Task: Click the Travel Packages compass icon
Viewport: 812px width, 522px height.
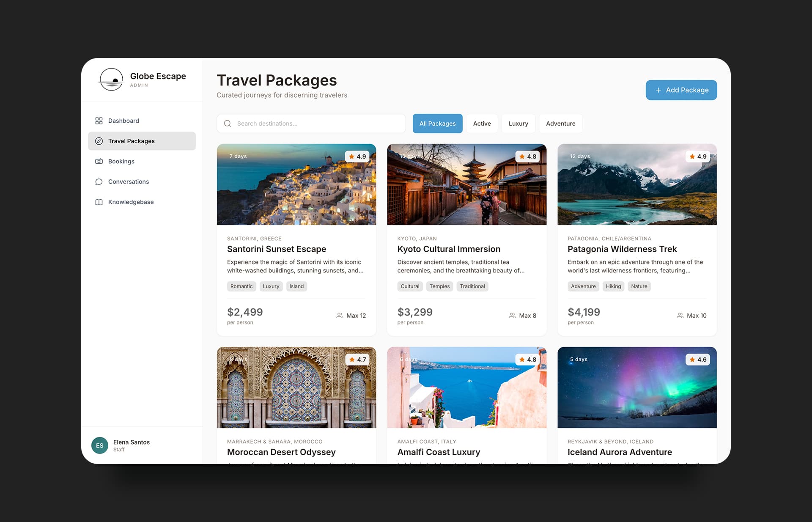Action: [99, 141]
